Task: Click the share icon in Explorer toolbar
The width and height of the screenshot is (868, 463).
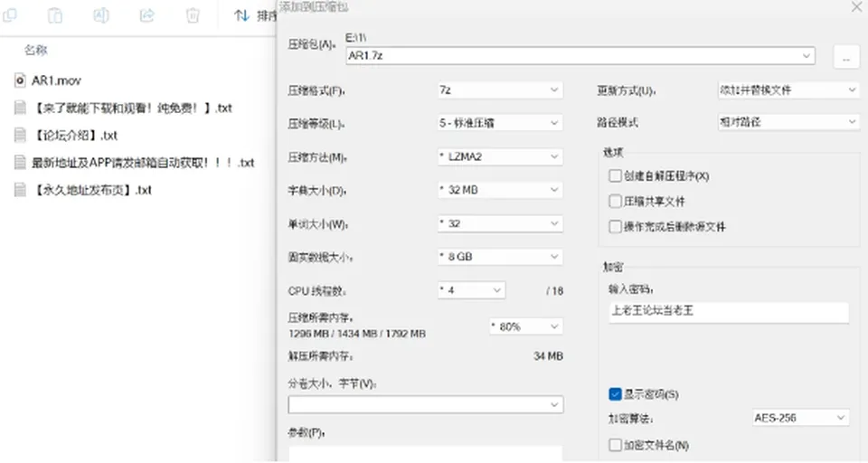Action: 146,15
